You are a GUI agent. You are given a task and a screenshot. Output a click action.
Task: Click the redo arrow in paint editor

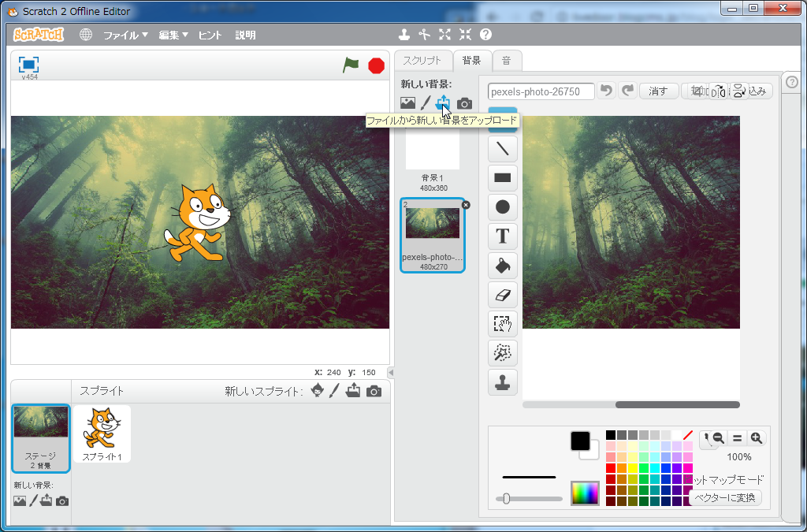627,91
